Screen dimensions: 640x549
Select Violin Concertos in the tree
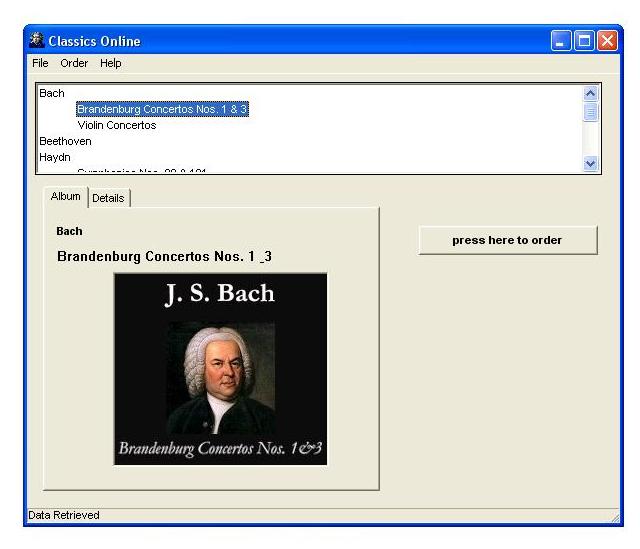click(x=117, y=125)
